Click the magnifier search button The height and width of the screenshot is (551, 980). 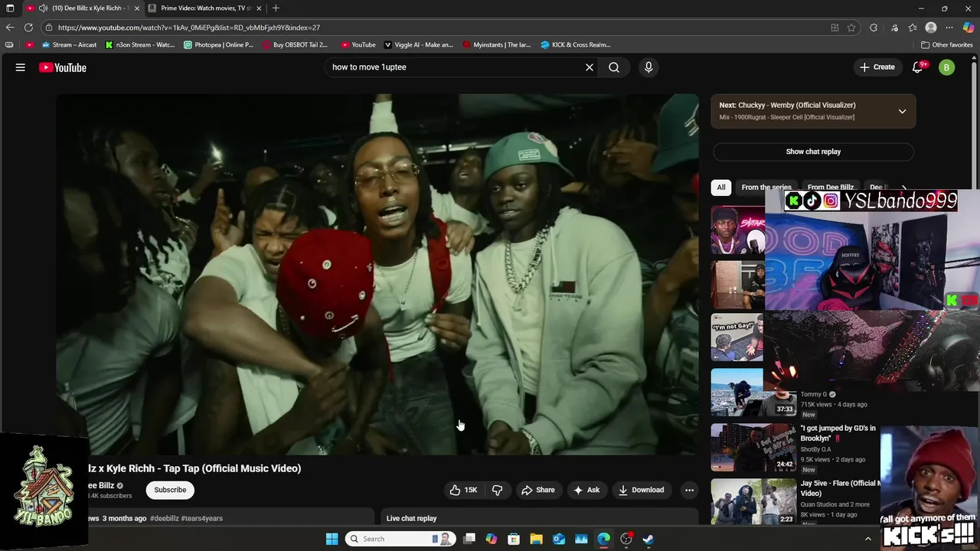pos(614,67)
